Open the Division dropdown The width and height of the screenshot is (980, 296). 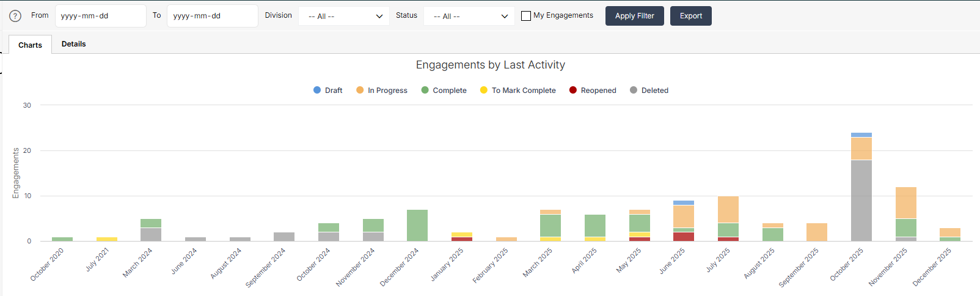[345, 16]
